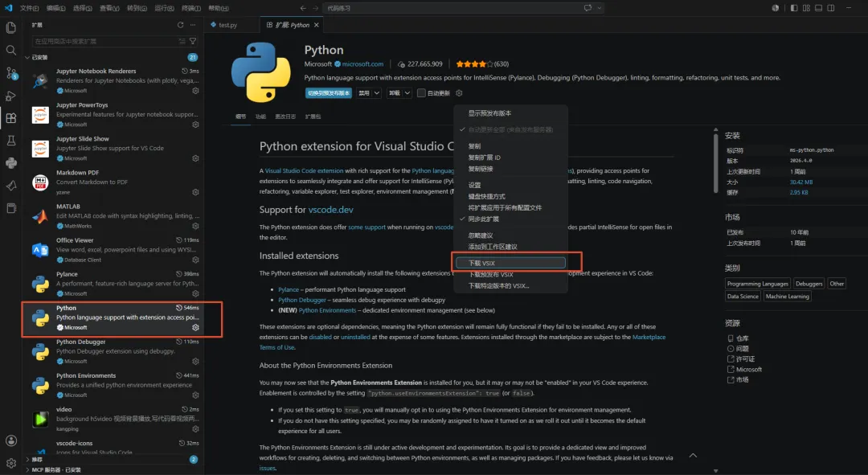
Task: Close the 扩展: Python tab
Action: tap(317, 25)
